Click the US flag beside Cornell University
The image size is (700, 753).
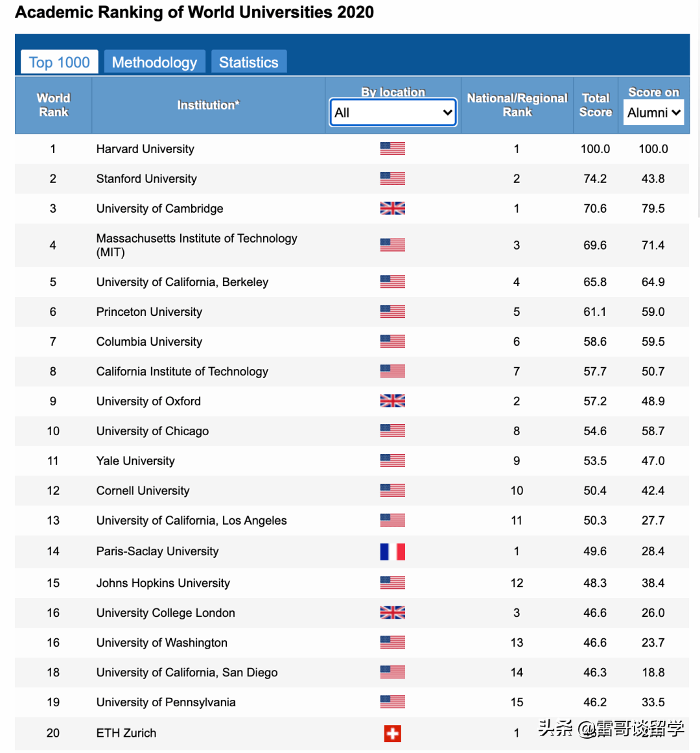click(x=393, y=490)
